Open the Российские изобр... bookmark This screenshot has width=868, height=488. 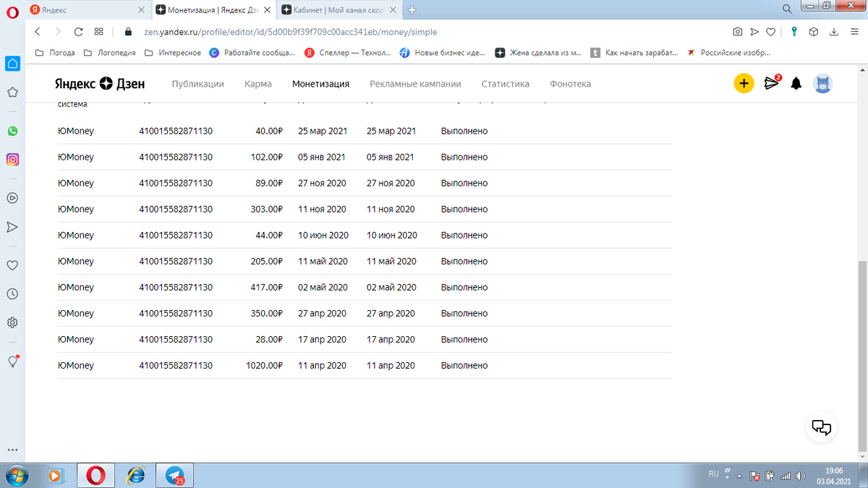coord(728,53)
